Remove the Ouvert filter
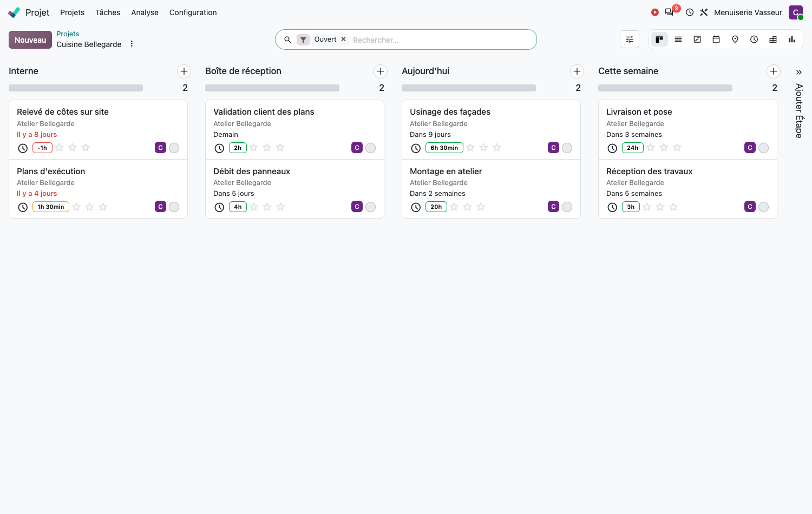 click(343, 39)
